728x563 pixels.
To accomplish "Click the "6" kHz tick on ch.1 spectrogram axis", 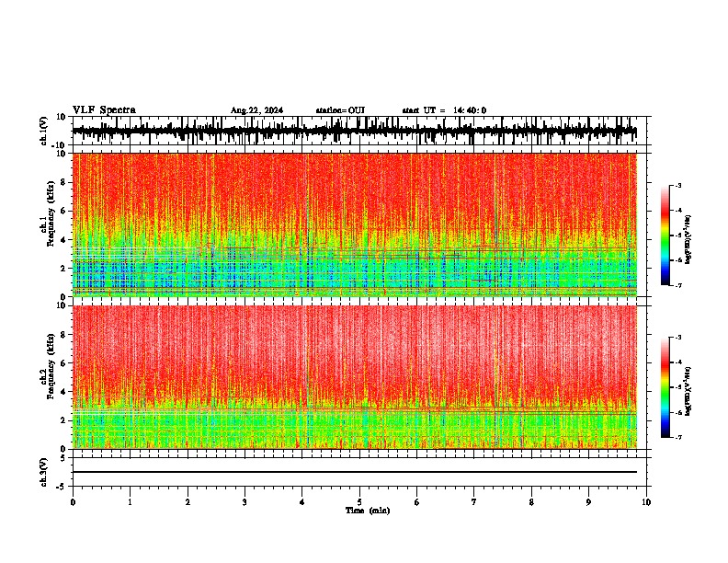I will tap(63, 211).
